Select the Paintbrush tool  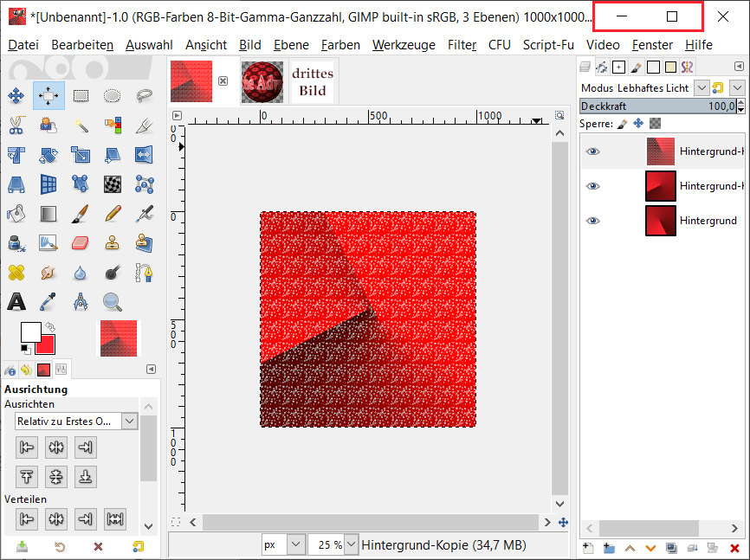(x=81, y=214)
